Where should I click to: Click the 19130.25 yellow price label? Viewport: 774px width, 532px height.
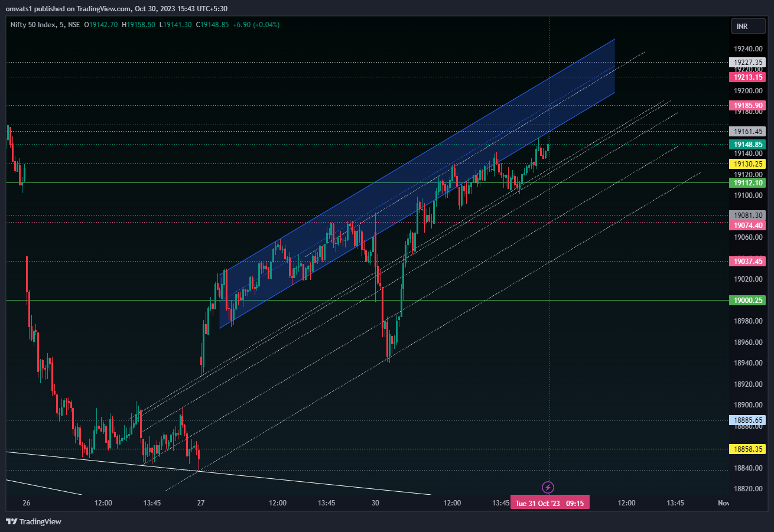pos(747,164)
